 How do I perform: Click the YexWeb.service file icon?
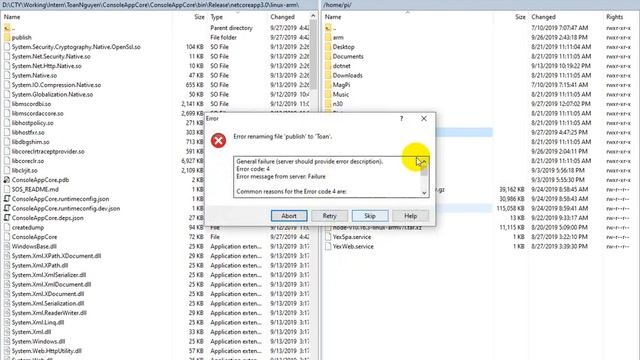coord(328,246)
